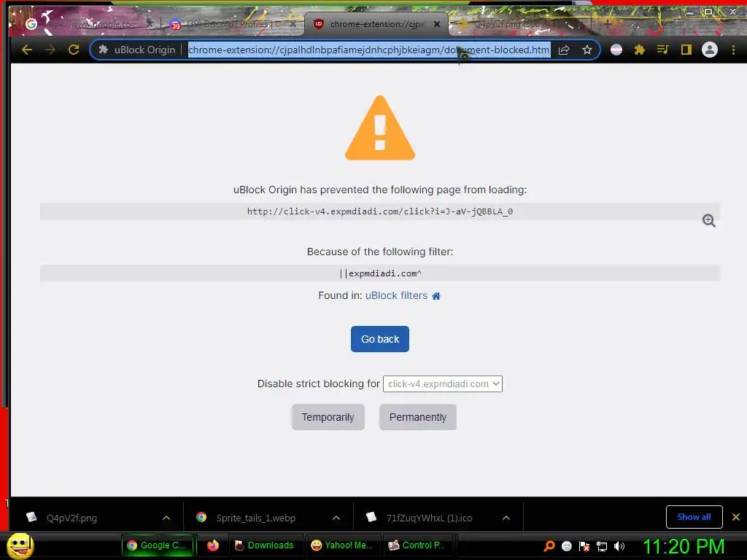
Task: Close the uBlock chrome-extension tab
Action: [x=436, y=24]
